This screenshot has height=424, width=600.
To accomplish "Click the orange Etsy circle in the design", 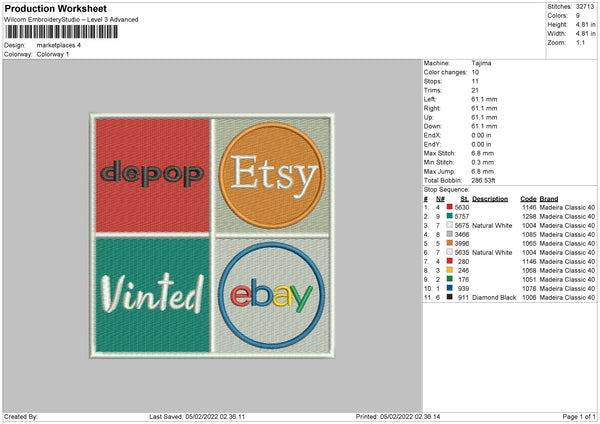I will [272, 175].
